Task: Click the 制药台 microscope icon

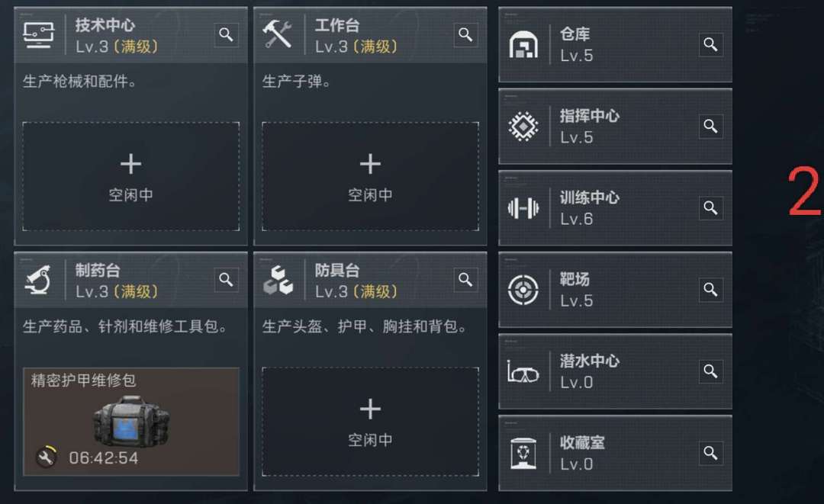Action: click(x=40, y=279)
